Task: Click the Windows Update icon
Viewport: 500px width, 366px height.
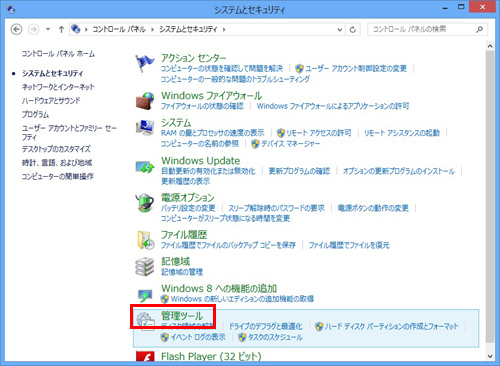Action: (145, 167)
